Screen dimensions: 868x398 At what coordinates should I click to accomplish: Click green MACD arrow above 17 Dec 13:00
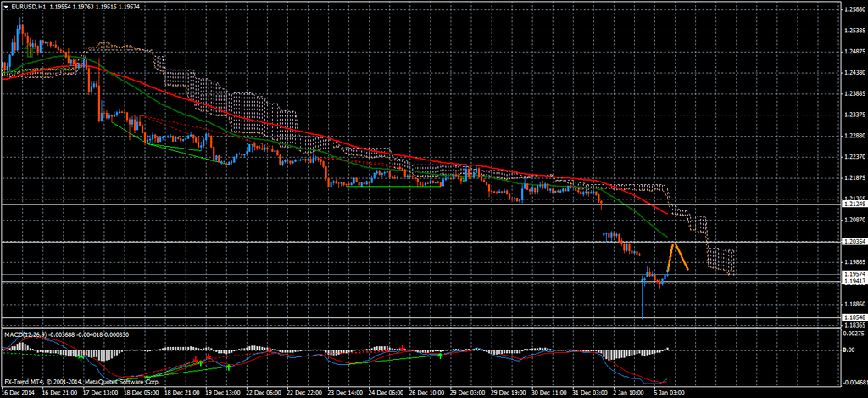pyautogui.click(x=81, y=358)
